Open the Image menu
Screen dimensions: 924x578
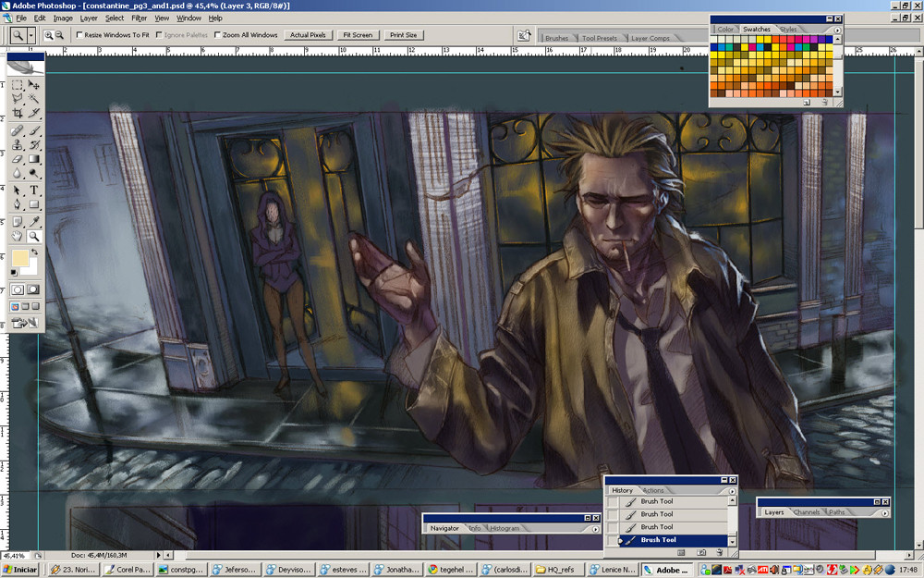pyautogui.click(x=63, y=18)
